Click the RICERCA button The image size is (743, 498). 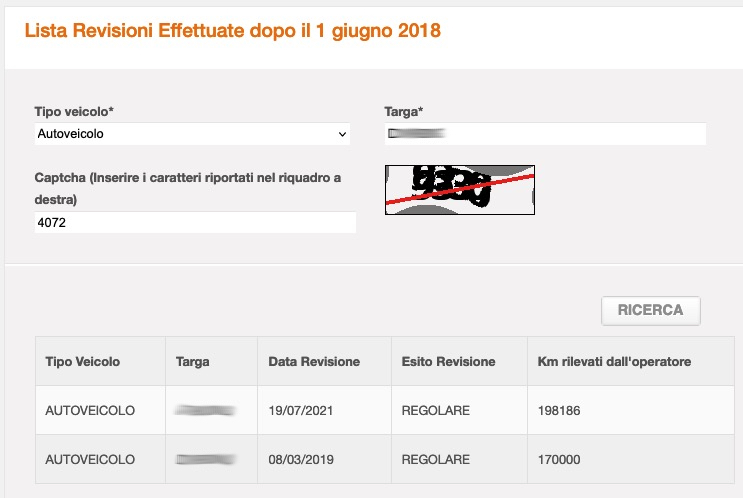[x=651, y=310]
